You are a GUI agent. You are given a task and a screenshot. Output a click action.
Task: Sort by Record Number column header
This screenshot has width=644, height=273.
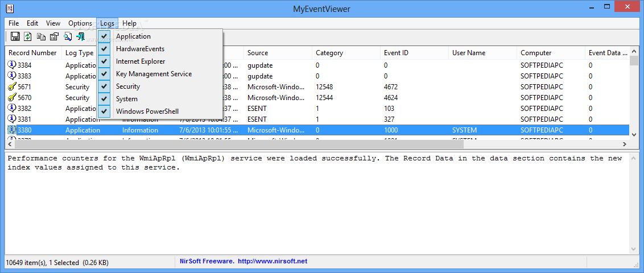[33, 52]
